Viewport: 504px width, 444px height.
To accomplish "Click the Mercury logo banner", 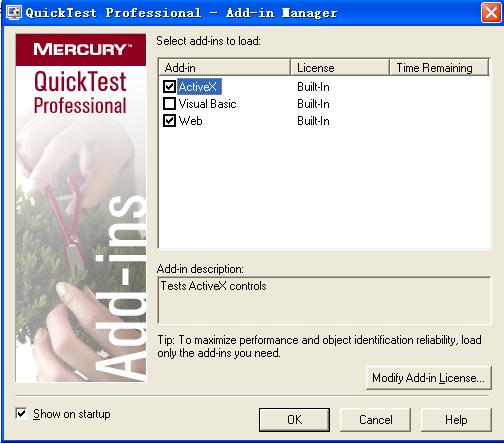I will (x=81, y=50).
